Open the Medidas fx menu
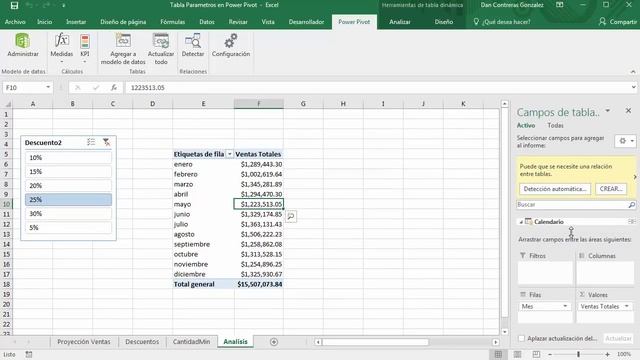Screen dimensions: 640x360 click(62, 47)
